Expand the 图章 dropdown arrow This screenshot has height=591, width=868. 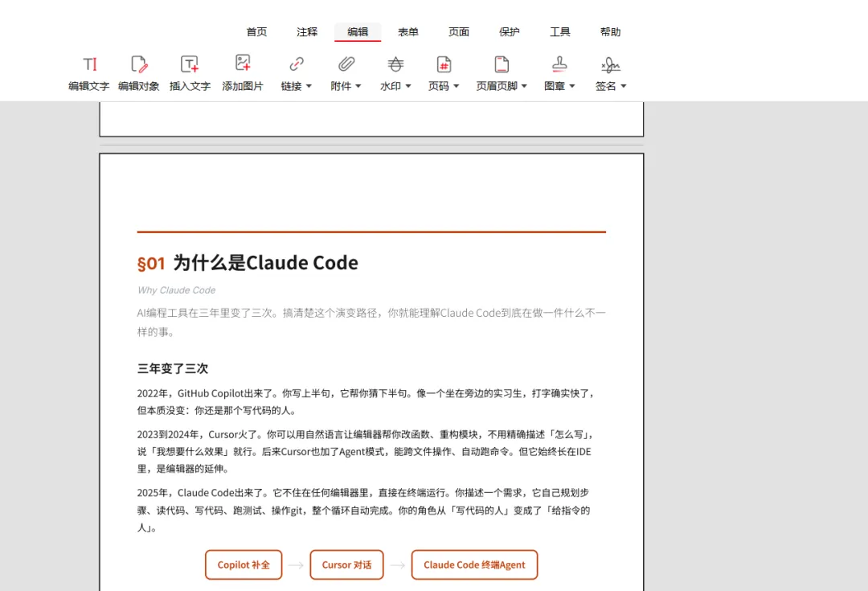pyautogui.click(x=572, y=86)
